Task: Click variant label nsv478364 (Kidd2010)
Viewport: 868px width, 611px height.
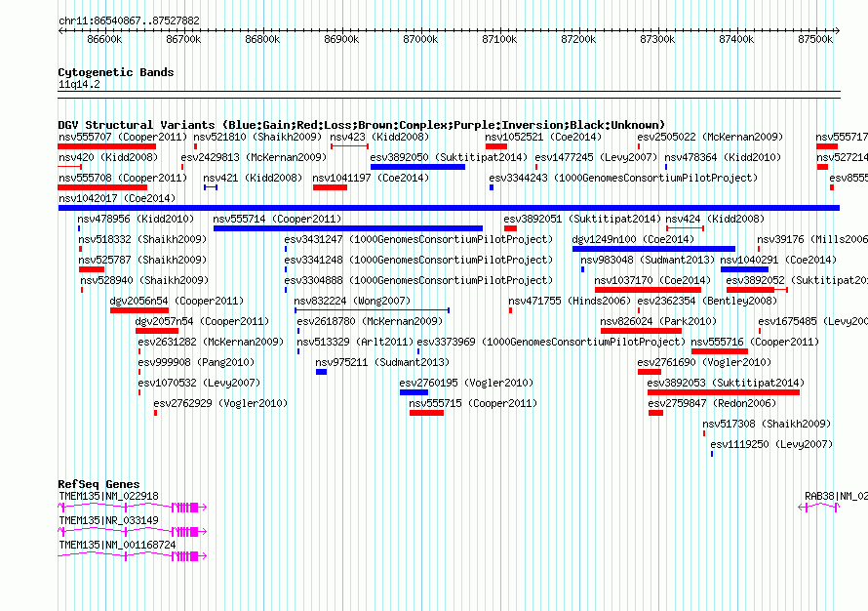Action: coord(723,157)
